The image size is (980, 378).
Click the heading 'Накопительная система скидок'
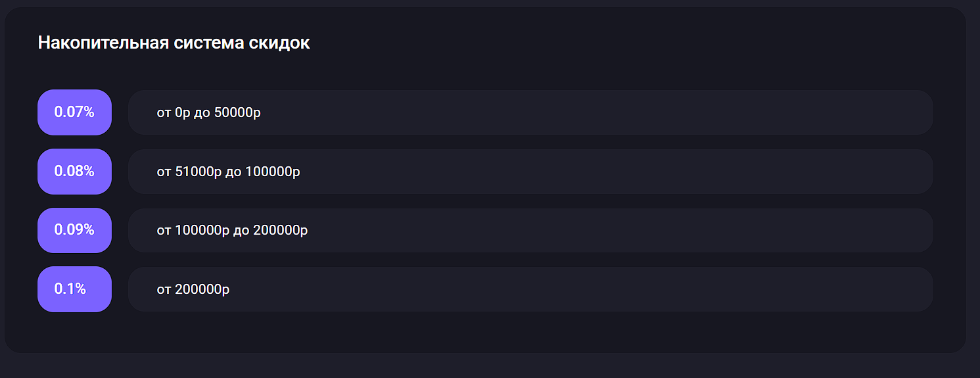tap(174, 43)
